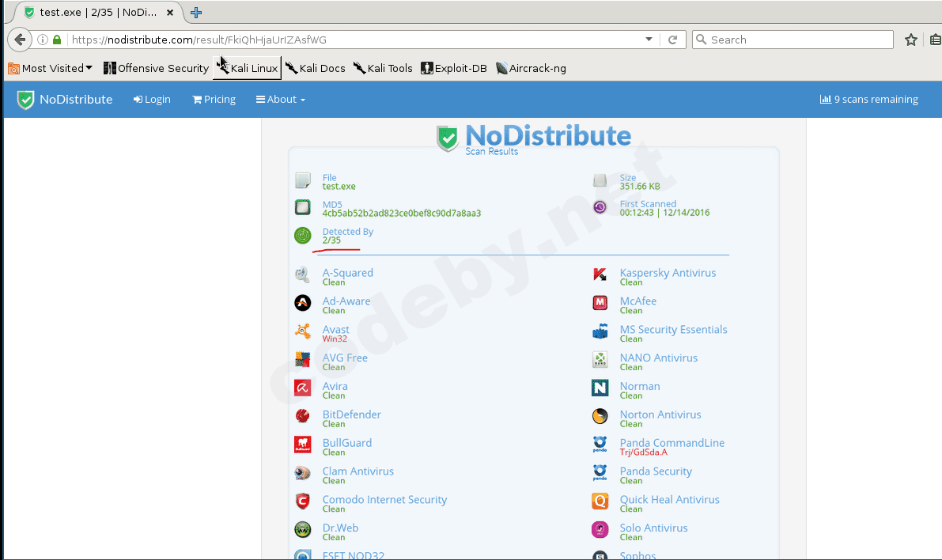Click the Panda Security icon

point(600,473)
